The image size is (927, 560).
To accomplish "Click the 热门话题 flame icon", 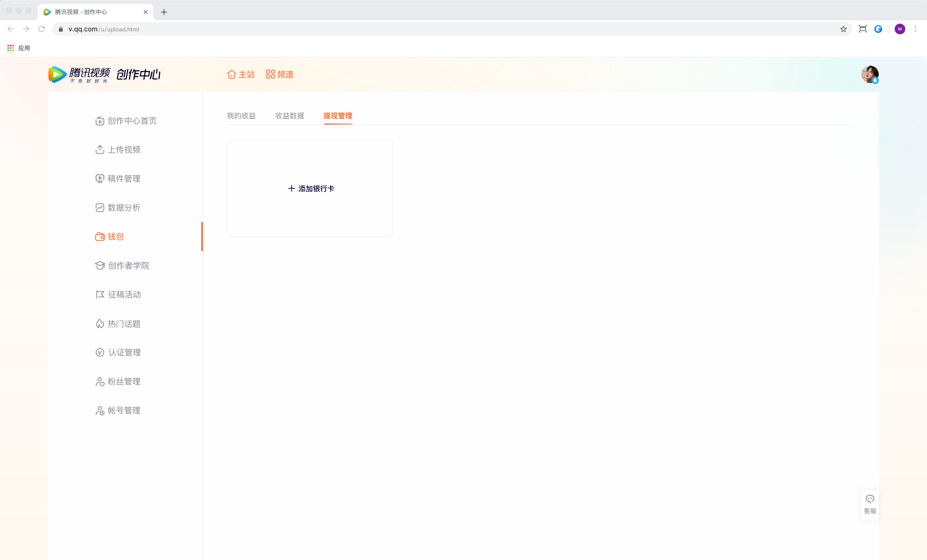I will click(100, 324).
